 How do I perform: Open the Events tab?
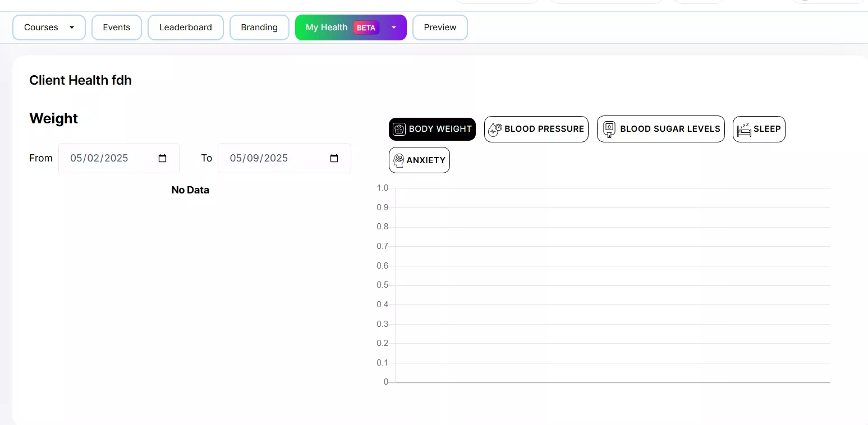(117, 27)
